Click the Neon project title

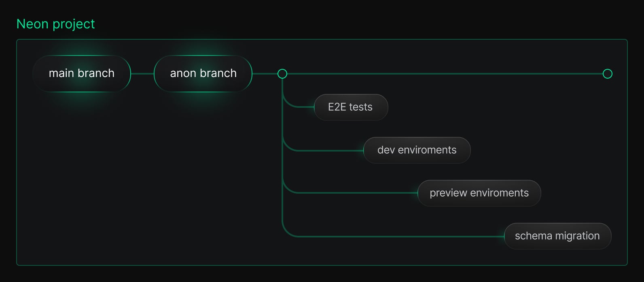(x=55, y=24)
